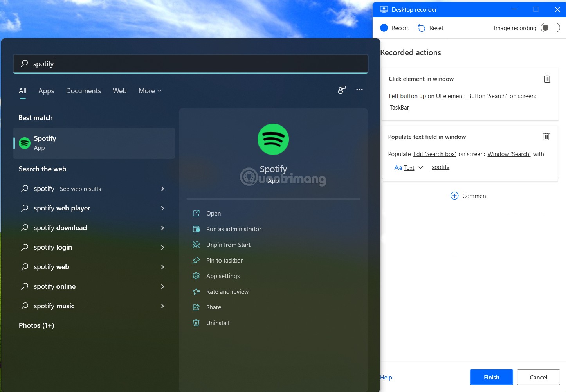Image resolution: width=566 pixels, height=392 pixels.
Task: Choose Uninstall for Spotify
Action: (x=218, y=323)
